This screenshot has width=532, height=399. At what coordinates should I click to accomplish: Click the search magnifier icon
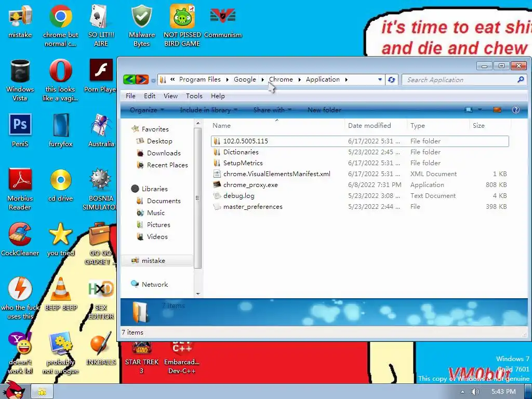[x=521, y=79]
